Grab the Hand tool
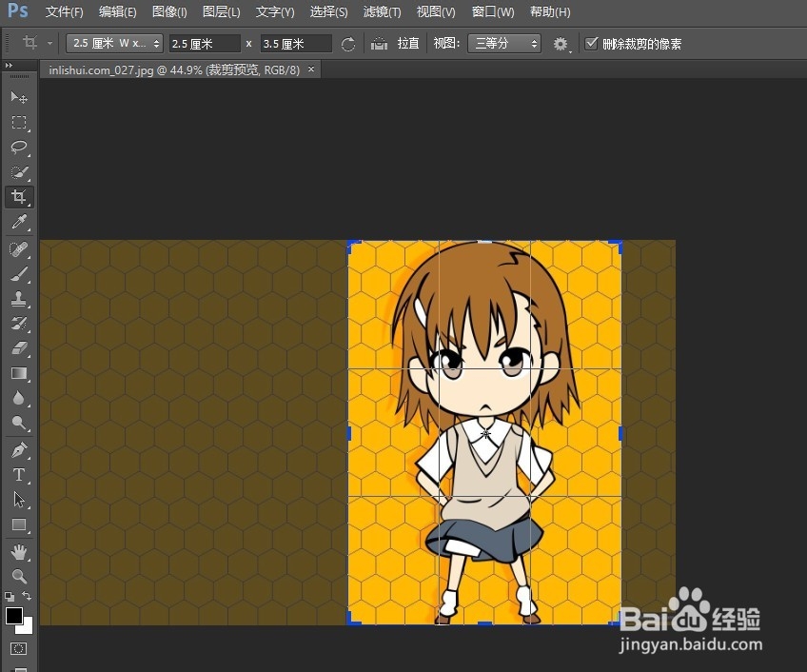Image resolution: width=807 pixels, height=672 pixels. (x=18, y=551)
